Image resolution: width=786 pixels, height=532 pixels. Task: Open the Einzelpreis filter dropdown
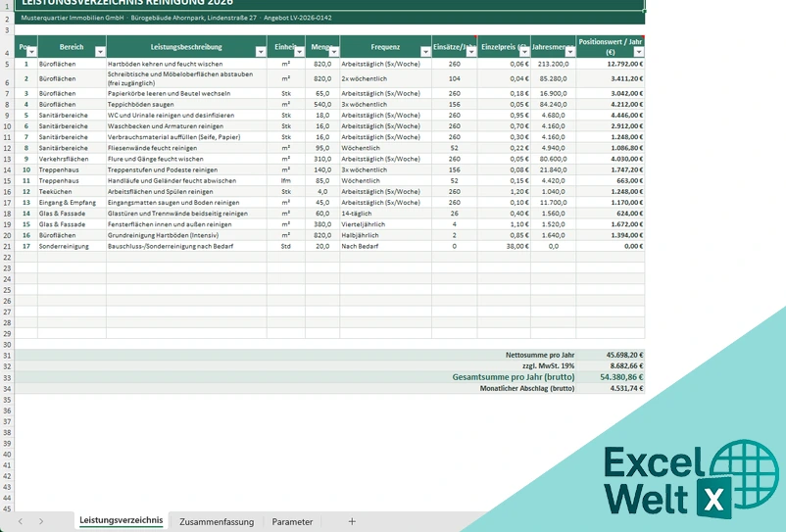(x=524, y=52)
